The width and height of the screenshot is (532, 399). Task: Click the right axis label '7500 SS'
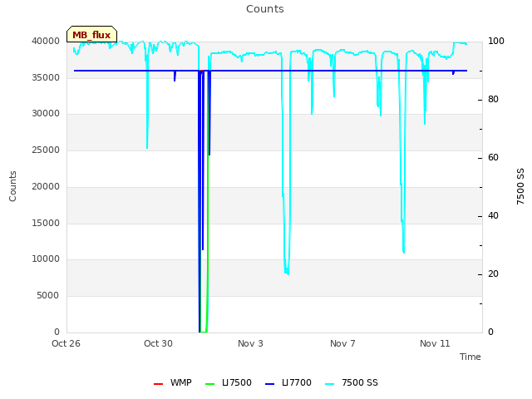coord(520,186)
